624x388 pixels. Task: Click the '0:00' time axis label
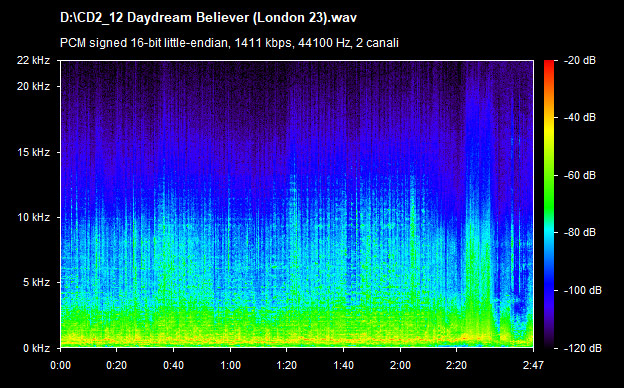60,365
